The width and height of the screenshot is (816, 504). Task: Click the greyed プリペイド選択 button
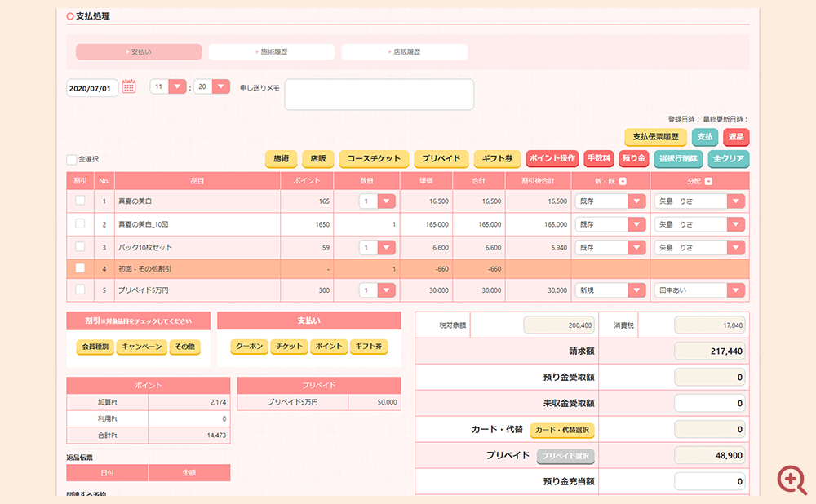pyautogui.click(x=565, y=456)
